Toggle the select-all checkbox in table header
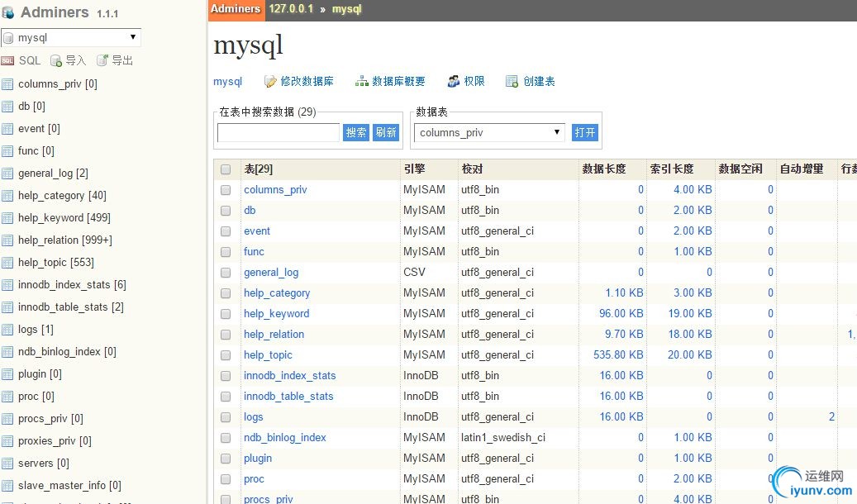Viewport: 857px width, 504px height. (226, 169)
